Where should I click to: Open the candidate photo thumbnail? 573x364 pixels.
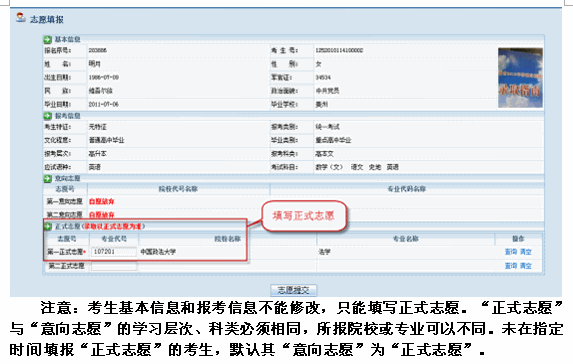coord(520,78)
